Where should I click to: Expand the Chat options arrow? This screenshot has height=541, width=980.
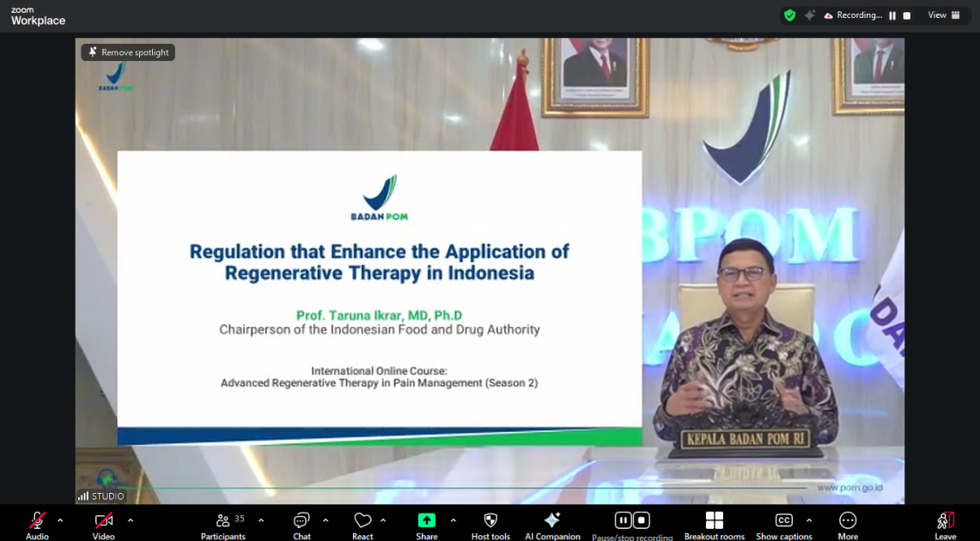pos(326,520)
